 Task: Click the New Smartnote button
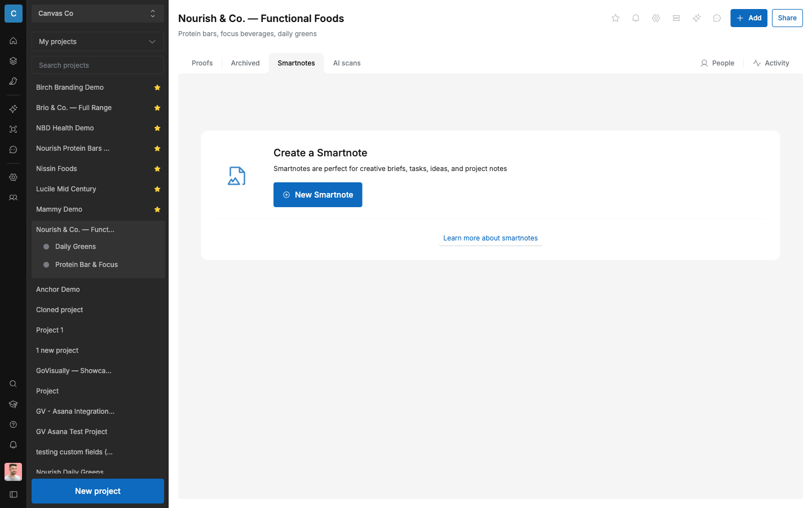click(x=317, y=195)
